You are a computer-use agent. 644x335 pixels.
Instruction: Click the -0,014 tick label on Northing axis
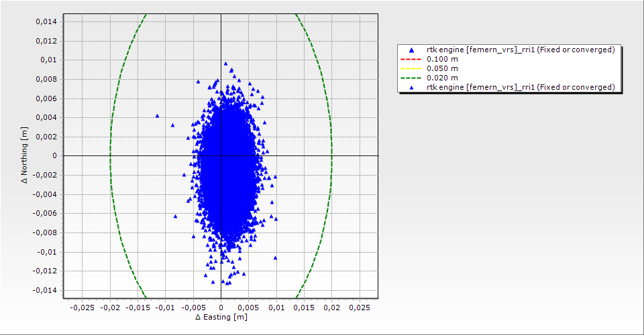pyautogui.click(x=44, y=290)
